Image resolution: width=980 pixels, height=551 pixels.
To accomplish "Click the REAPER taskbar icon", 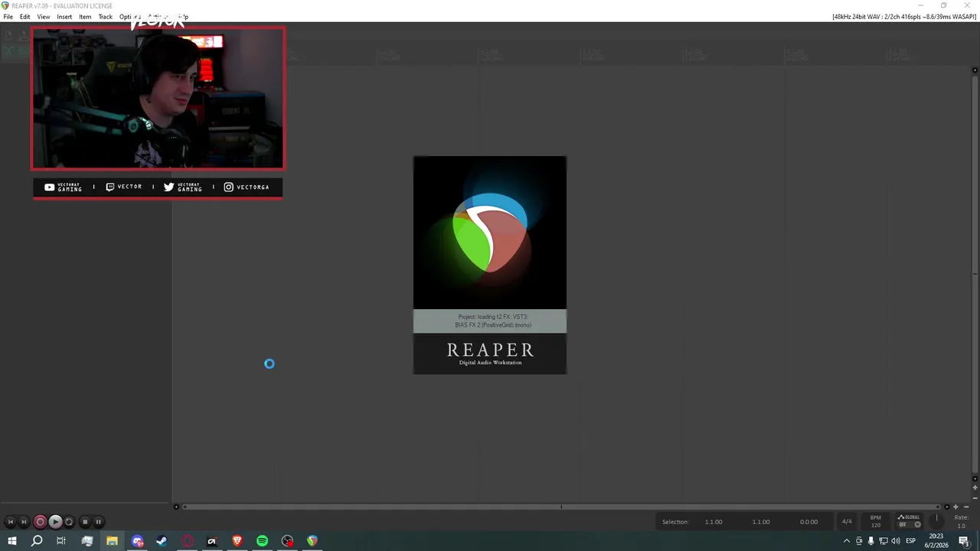I will (x=312, y=541).
